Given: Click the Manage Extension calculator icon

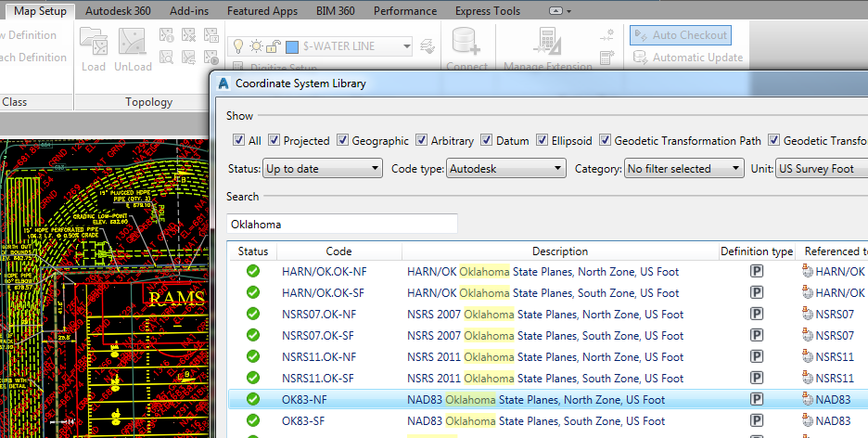Looking at the screenshot, I should pos(547,42).
